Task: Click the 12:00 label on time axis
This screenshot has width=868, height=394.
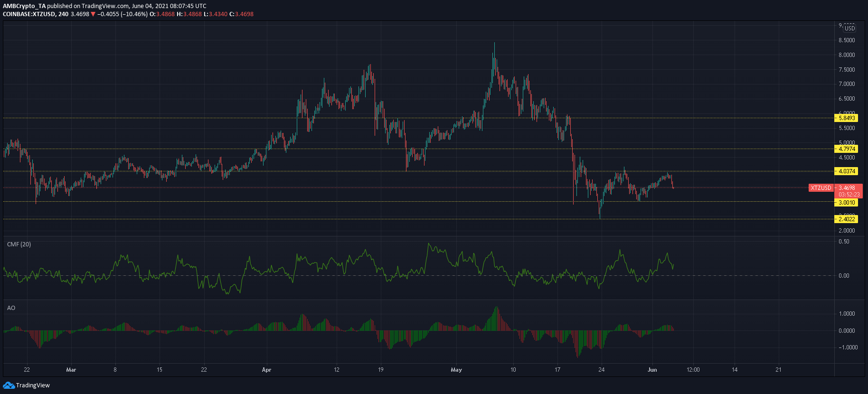Action: pos(693,370)
